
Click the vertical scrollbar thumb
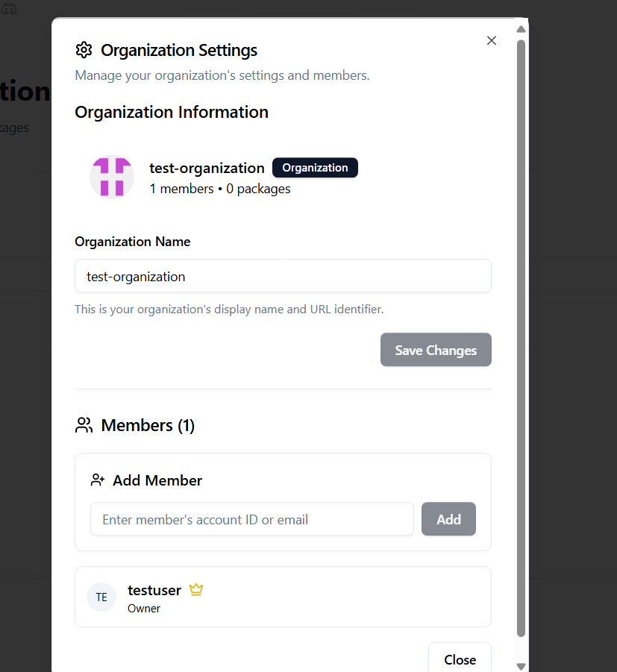(x=522, y=336)
